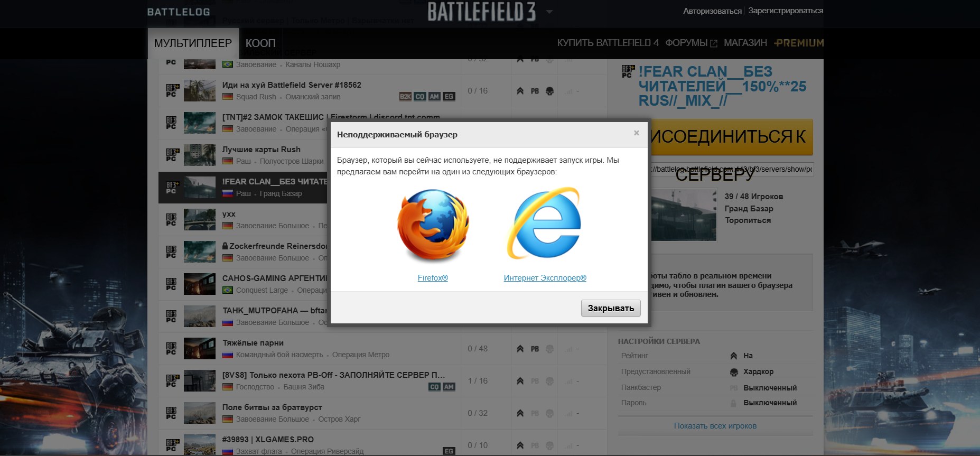Click the CO badge in the Server #18562 row
Image resolution: width=980 pixels, height=456 pixels.
coord(420,97)
